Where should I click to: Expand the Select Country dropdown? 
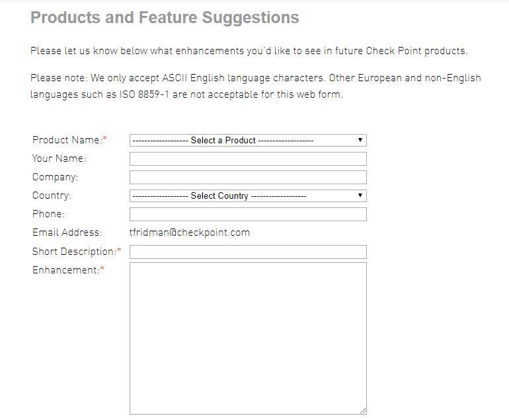(248, 195)
